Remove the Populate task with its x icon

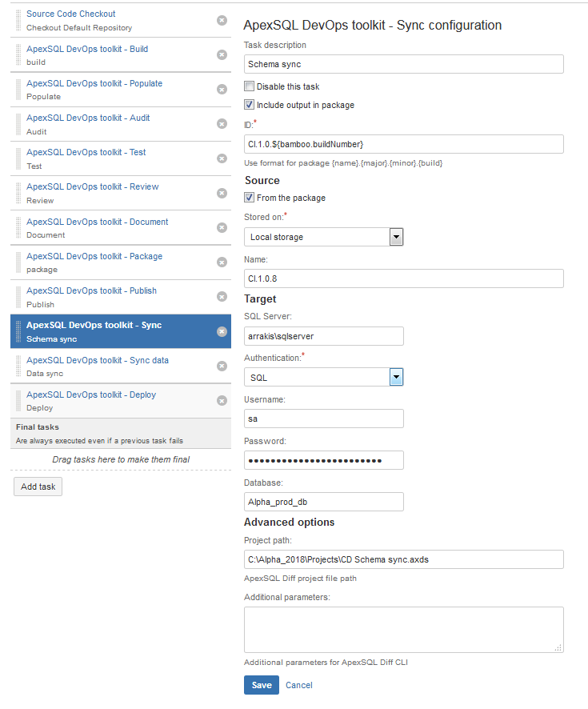coord(222,90)
